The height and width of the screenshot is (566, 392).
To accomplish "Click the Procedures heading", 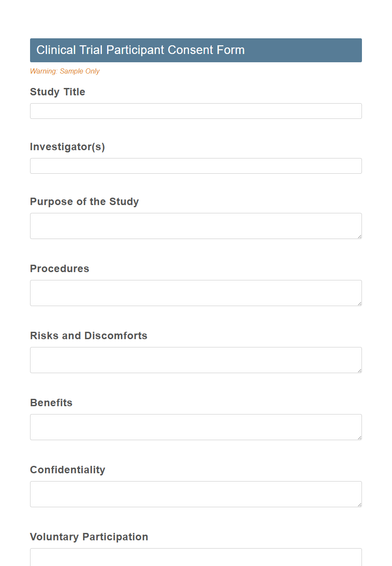I will (59, 269).
